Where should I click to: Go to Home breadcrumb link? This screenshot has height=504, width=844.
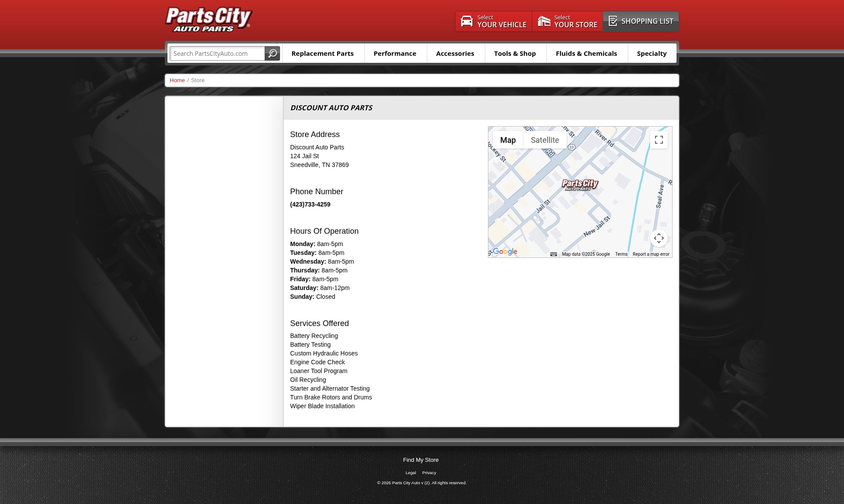(177, 80)
